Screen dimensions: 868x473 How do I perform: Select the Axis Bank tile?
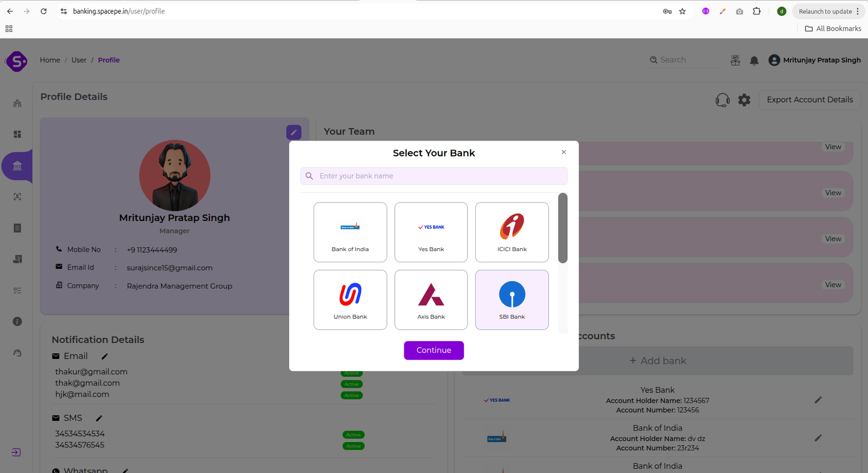[x=431, y=300]
